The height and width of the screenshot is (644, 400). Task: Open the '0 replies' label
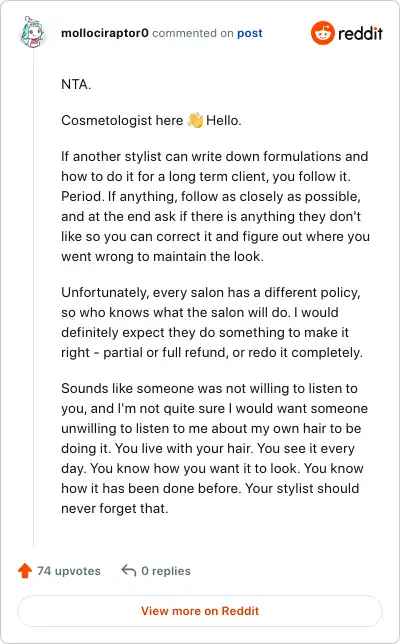(166, 571)
